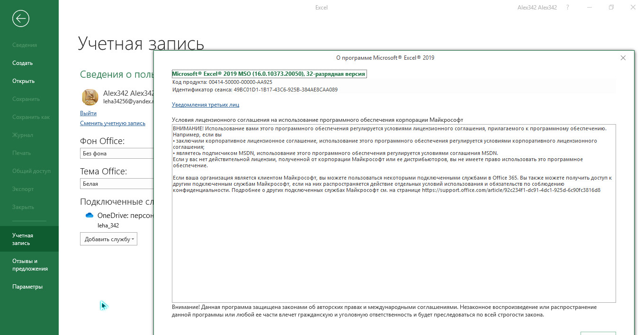This screenshot has width=644, height=335.
Task: Expand the Добавить службу dropdown
Action: (x=108, y=239)
